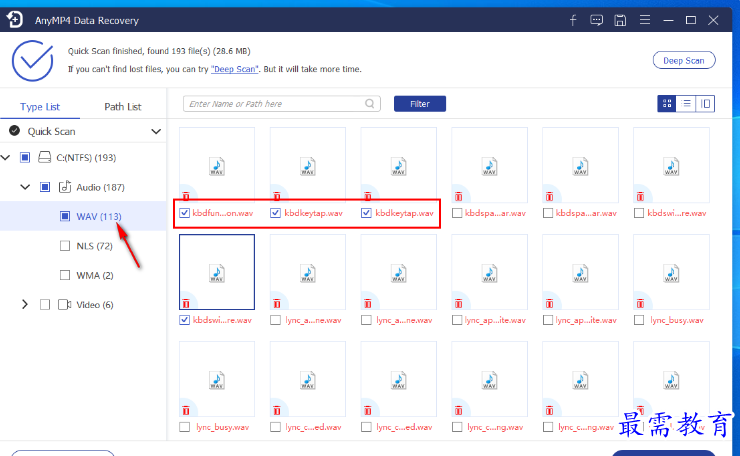Viewport: 740px width, 456px height.
Task: Expand the Video tree node
Action: click(x=25, y=304)
